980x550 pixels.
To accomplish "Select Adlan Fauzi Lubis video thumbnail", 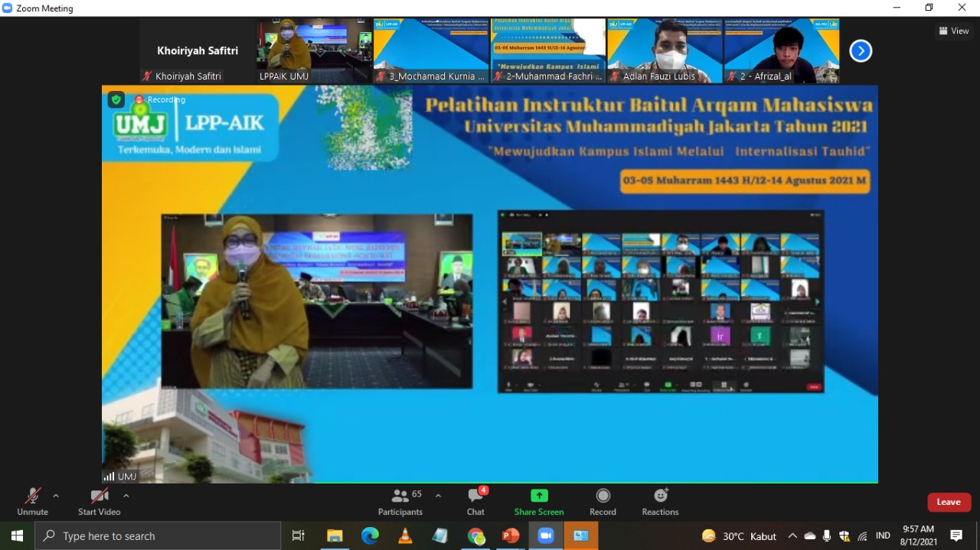I will [x=665, y=51].
